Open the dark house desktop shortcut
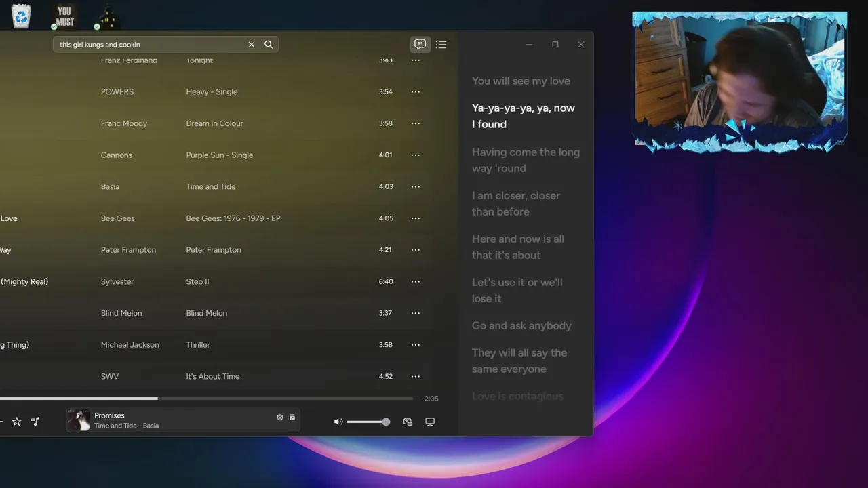The width and height of the screenshot is (868, 488). pyautogui.click(x=106, y=17)
